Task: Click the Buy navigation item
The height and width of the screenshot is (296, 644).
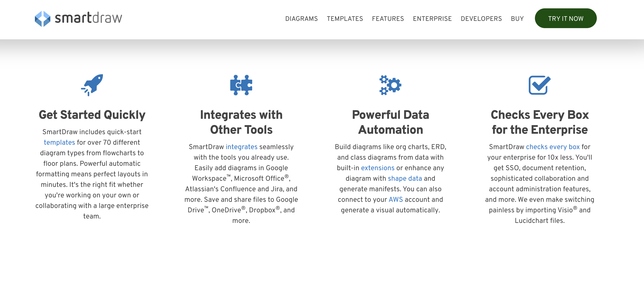Action: (517, 19)
